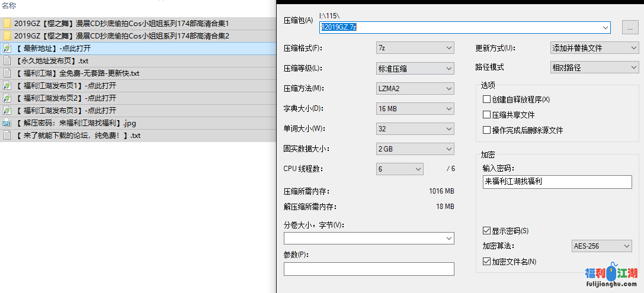Screen dimensions: 644x293
Task: Click the 输入密码 text field
Action: pyautogui.click(x=558, y=182)
